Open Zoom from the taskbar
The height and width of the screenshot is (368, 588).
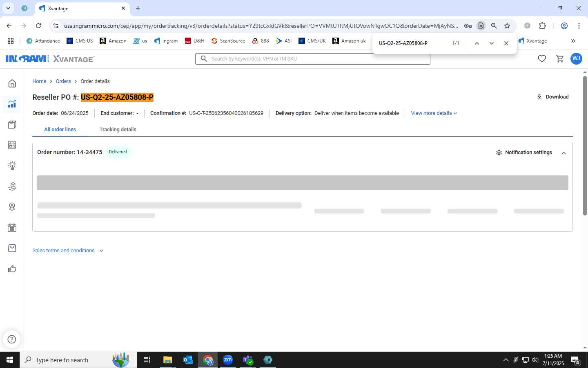(227, 360)
